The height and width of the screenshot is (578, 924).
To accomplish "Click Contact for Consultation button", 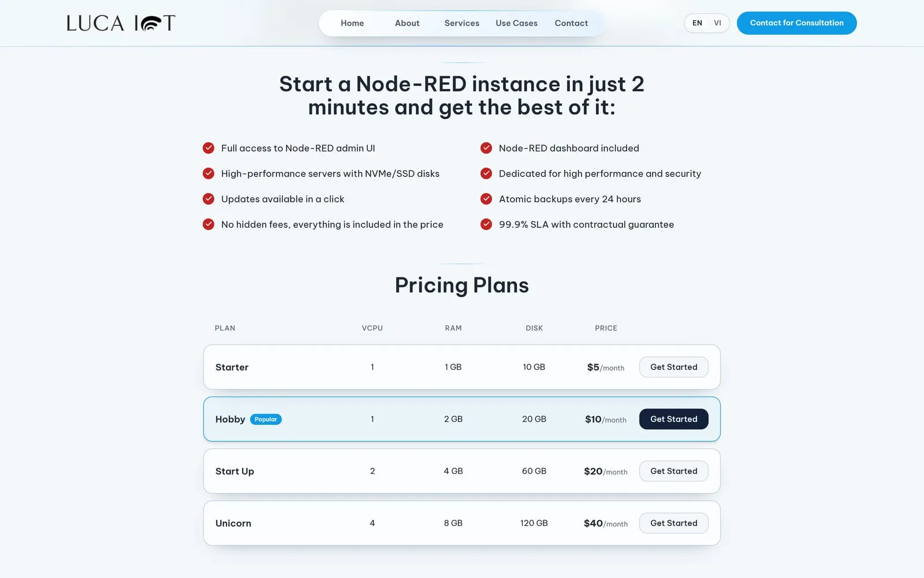I will point(796,23).
